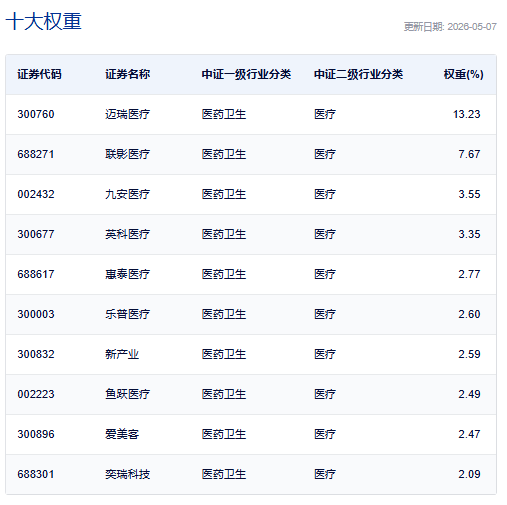Click the 十大权重 heading
Image resolution: width=507 pixels, height=505 pixels.
pos(44,22)
